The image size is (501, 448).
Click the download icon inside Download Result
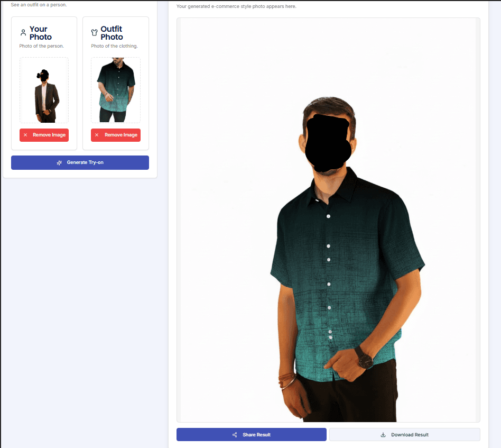point(382,434)
